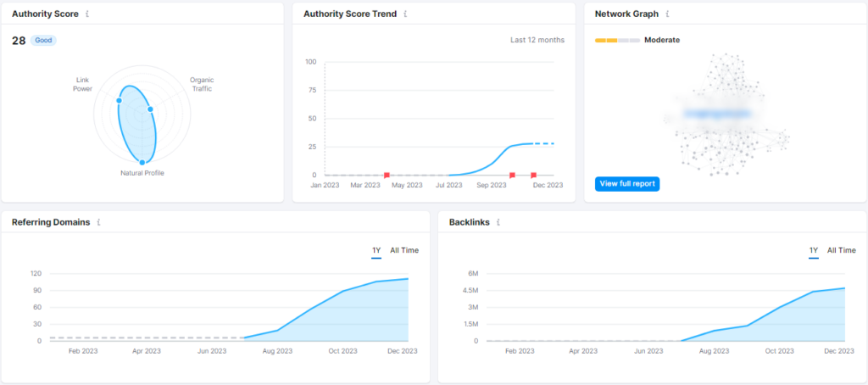Click the Organic Traffic point on radar chart
The image size is (868, 385).
150,109
